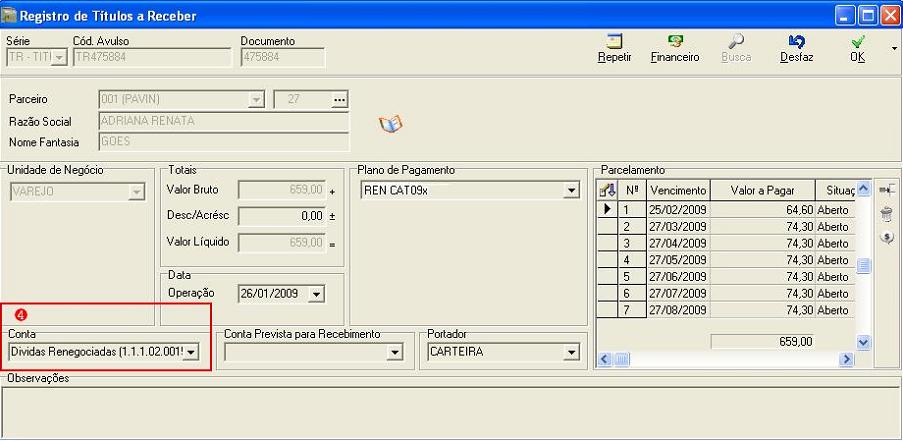Select installment row dated 27/04/2009
The width and height of the screenshot is (903, 441).
click(x=726, y=243)
